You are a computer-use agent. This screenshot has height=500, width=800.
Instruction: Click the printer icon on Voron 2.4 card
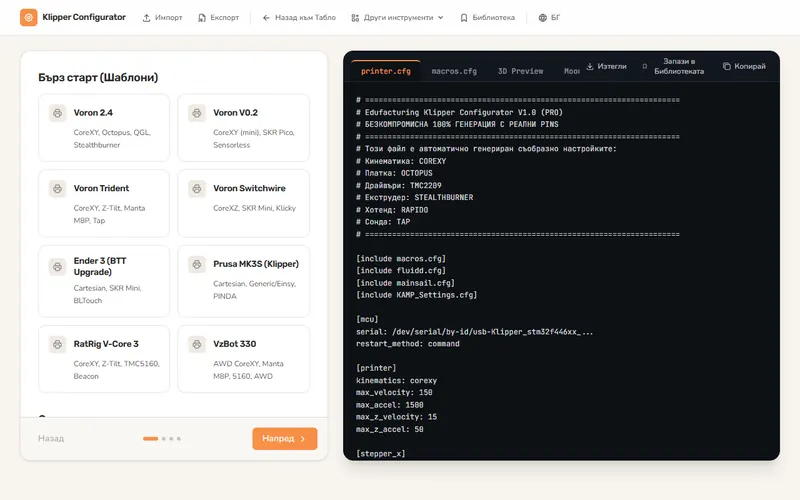click(x=58, y=113)
